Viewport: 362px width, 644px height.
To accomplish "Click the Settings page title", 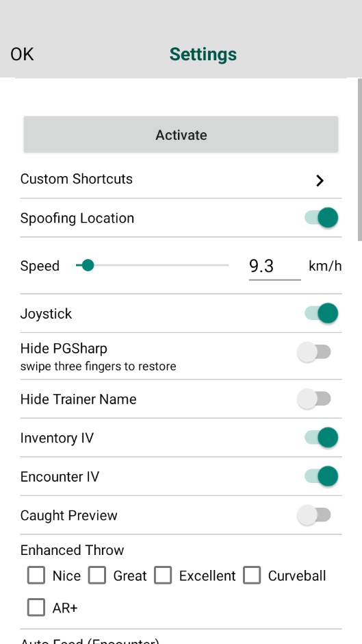I will click(203, 54).
